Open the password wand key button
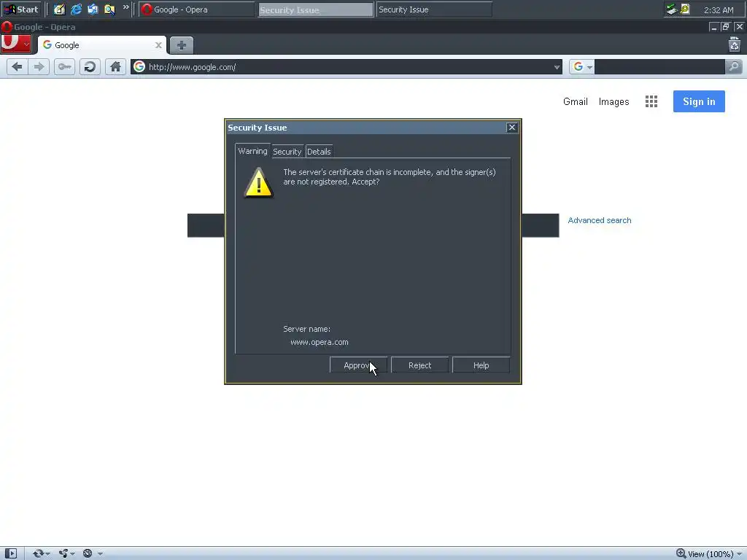This screenshot has height=560, width=747. tap(64, 66)
